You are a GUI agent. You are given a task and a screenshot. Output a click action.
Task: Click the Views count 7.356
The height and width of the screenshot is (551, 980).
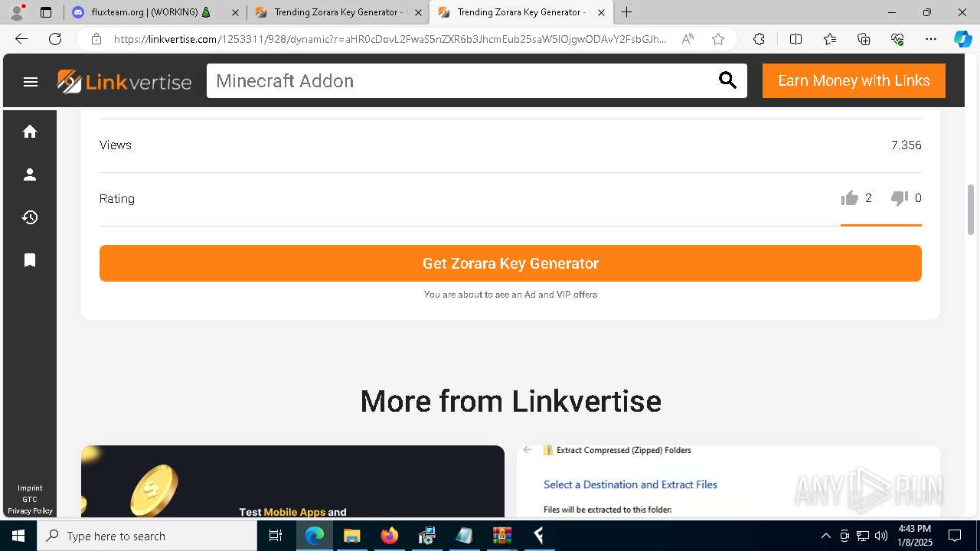[x=906, y=145]
